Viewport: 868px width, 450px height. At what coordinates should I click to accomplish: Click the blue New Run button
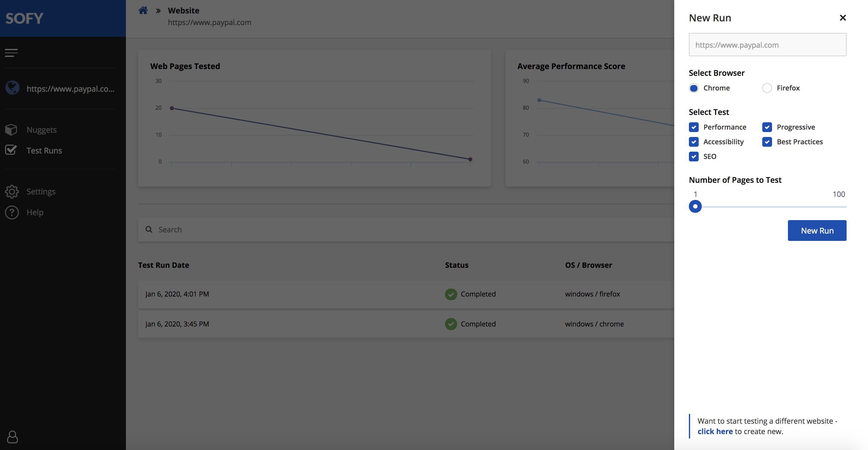(x=817, y=231)
